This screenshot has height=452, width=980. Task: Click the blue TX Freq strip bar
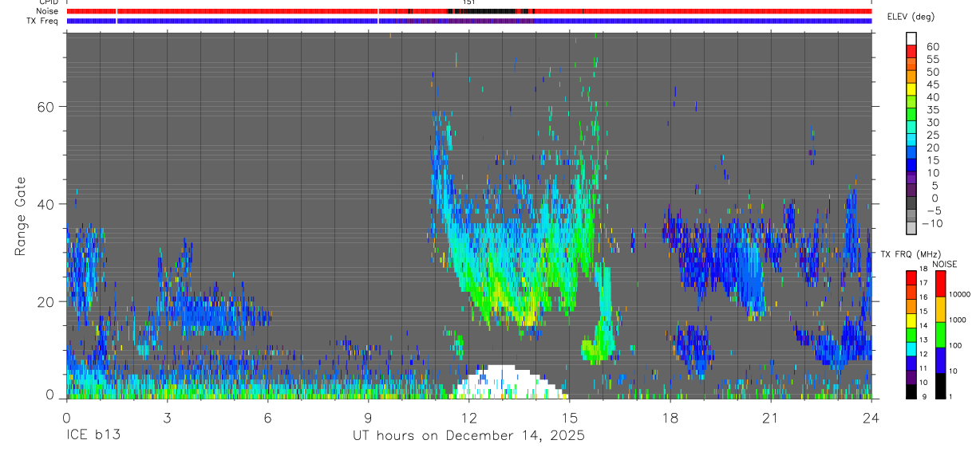coord(468,21)
